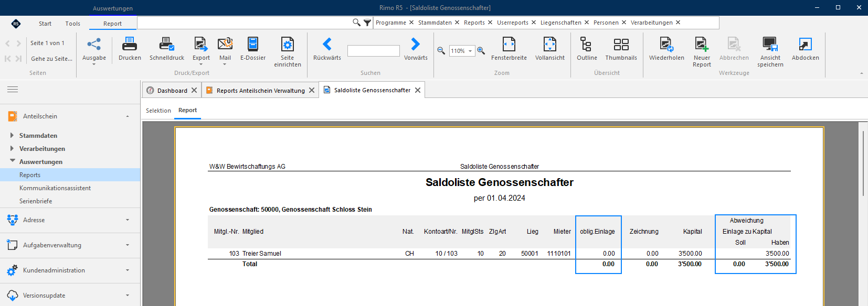
Task: Click the filter funnel icon in the top bar
Action: (367, 23)
